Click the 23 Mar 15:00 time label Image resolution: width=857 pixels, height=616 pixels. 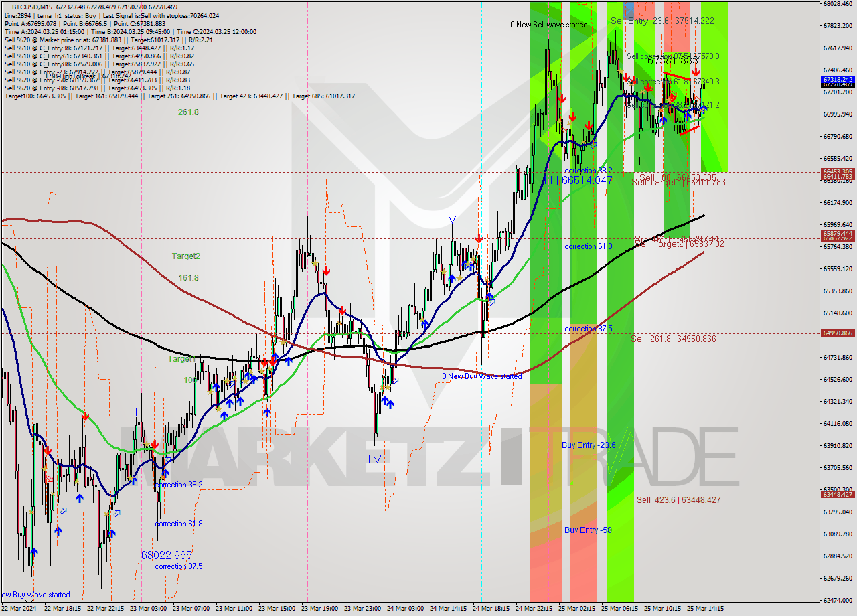click(x=277, y=609)
